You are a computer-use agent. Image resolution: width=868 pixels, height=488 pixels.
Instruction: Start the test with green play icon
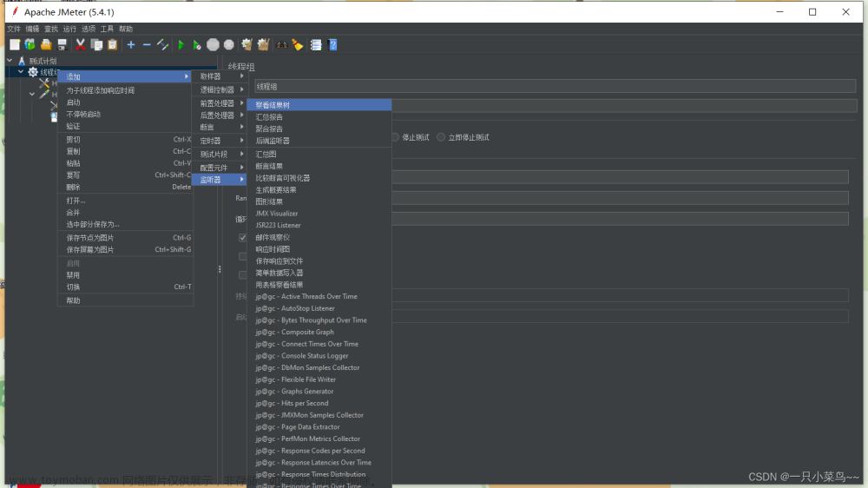point(181,45)
